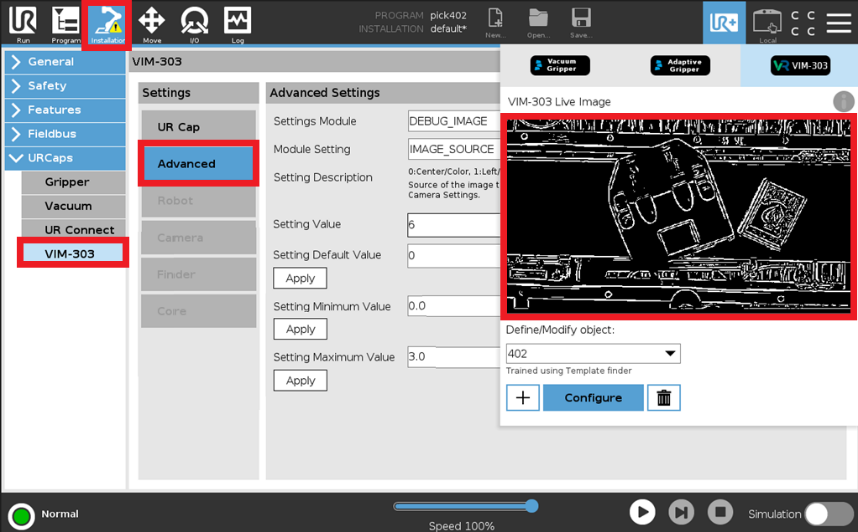
Task: Click the checksum CCCC indicator
Action: click(x=803, y=23)
